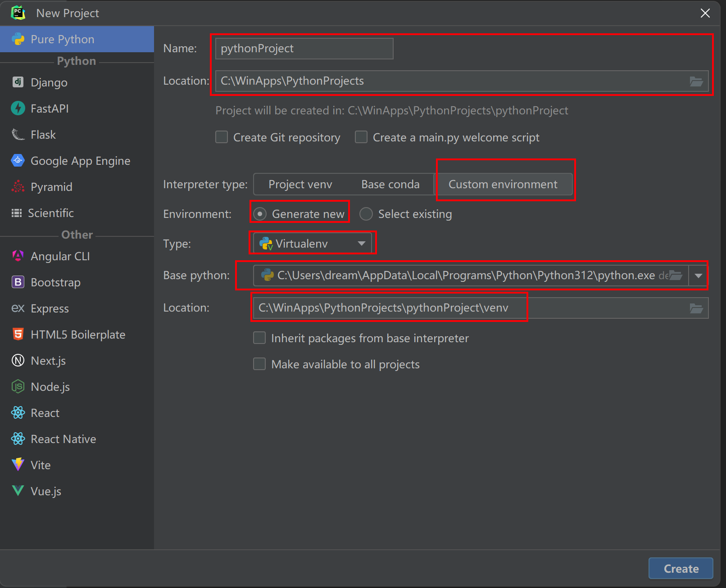This screenshot has width=726, height=588.
Task: Pick Pyramid project type
Action: click(x=77, y=187)
